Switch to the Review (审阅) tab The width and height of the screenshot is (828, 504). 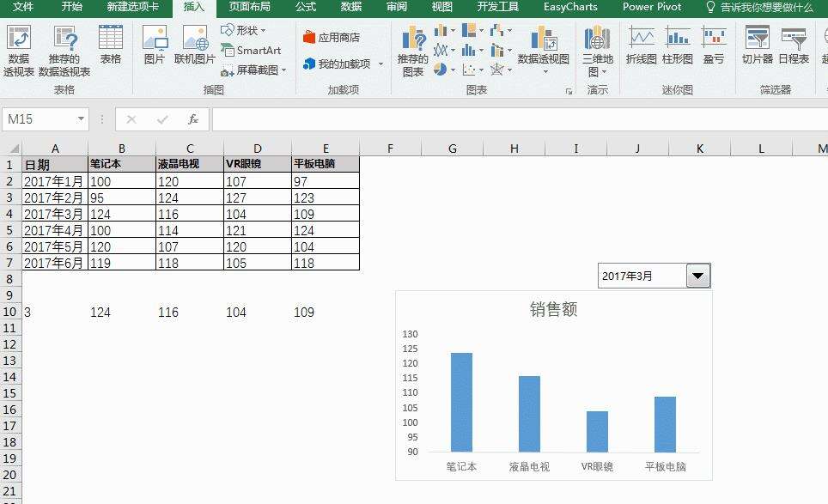point(397,7)
